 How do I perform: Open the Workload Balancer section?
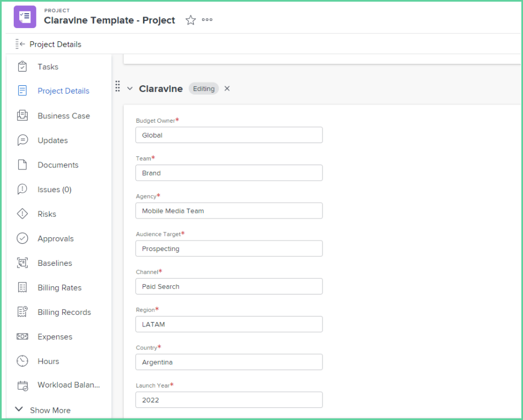click(x=69, y=385)
